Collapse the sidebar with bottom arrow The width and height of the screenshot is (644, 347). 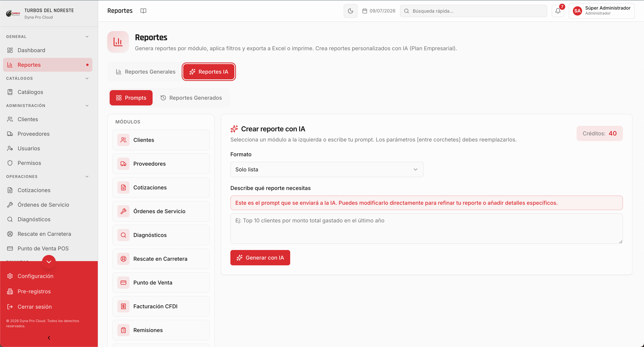pyautogui.click(x=49, y=338)
